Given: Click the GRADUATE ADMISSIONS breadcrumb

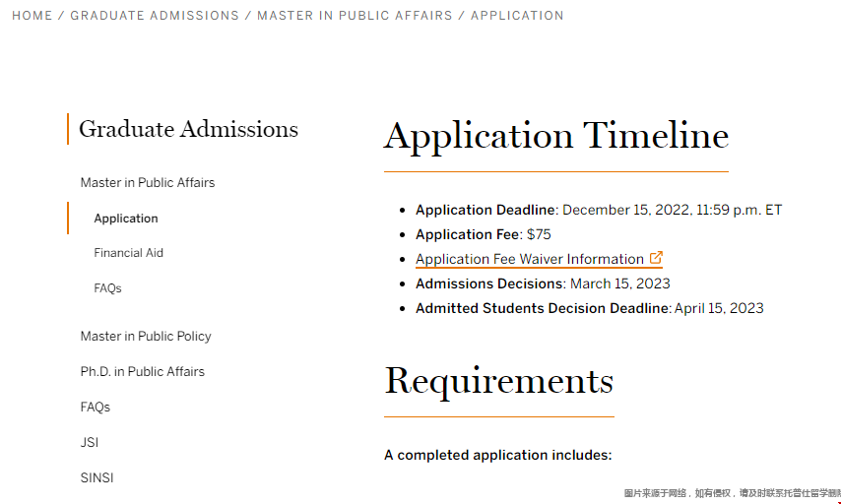Looking at the screenshot, I should [x=155, y=16].
